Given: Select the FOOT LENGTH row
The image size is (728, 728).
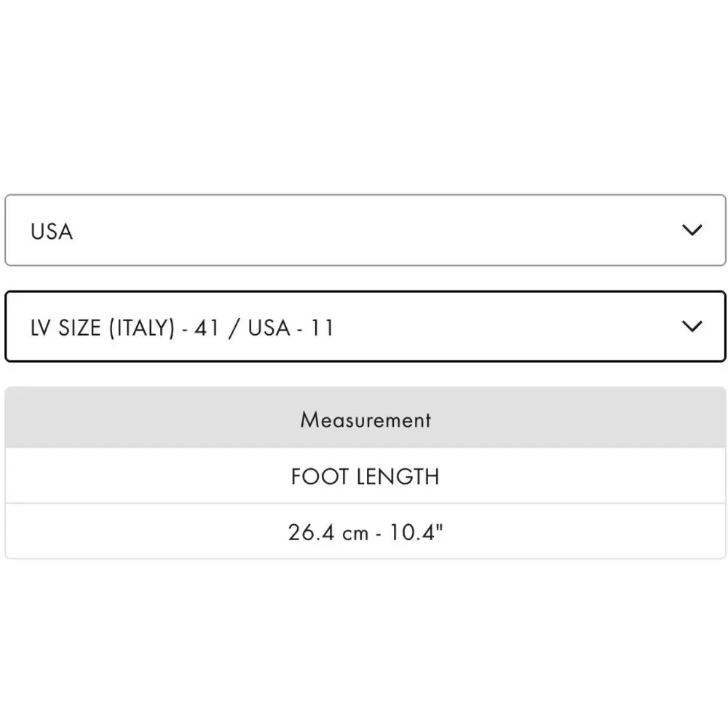Looking at the screenshot, I should pyautogui.click(x=365, y=476).
